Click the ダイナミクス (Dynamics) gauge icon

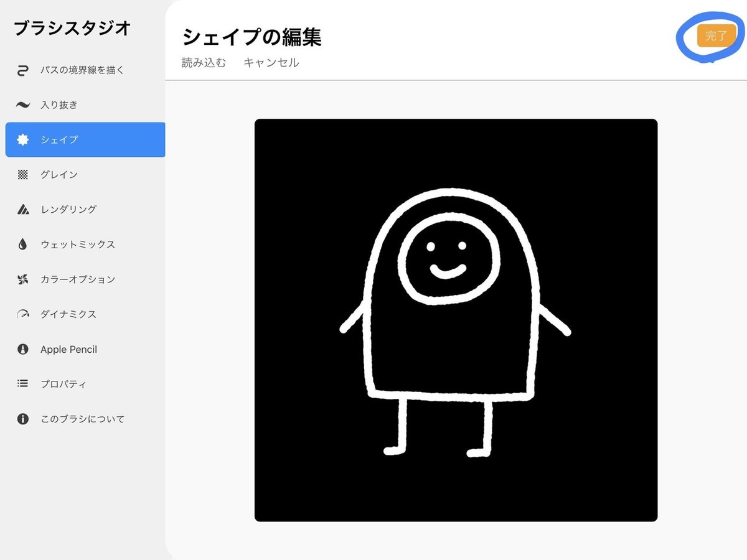click(23, 314)
